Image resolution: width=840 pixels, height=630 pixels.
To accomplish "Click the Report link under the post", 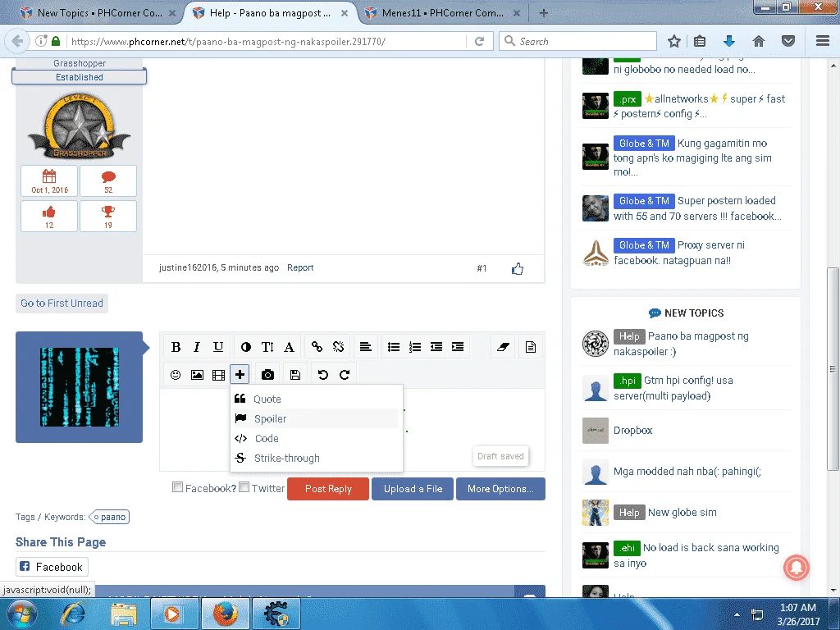I will pos(300,267).
